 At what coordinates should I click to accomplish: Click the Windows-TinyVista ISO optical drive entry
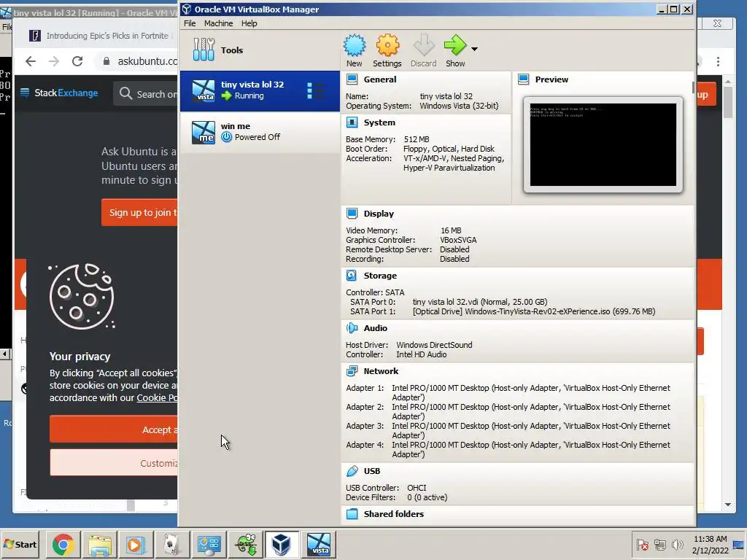pos(533,311)
